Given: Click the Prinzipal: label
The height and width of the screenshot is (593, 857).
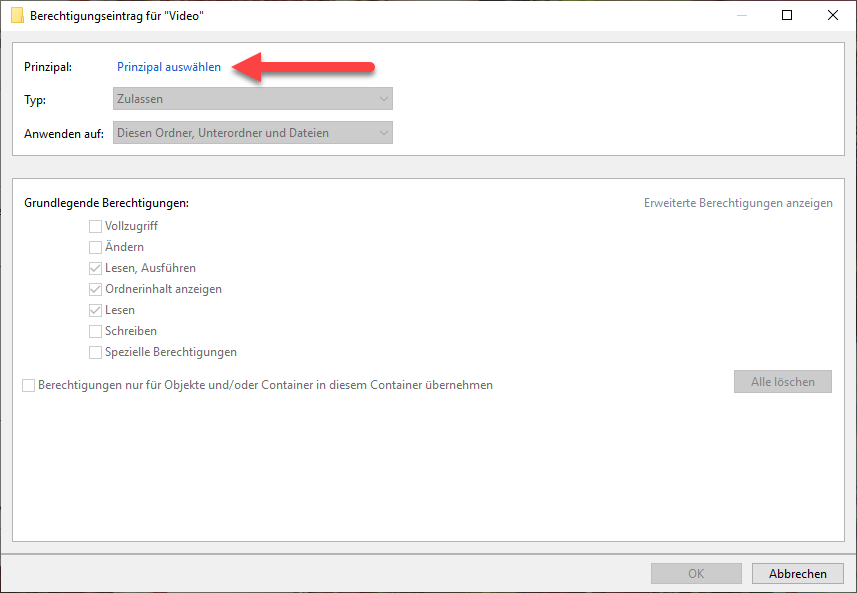Looking at the screenshot, I should 48,67.
